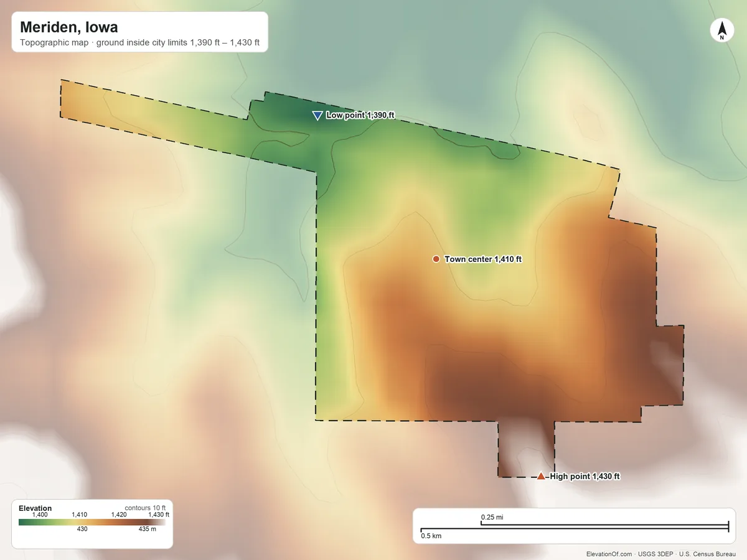Click the 'Town center 1,410 ft' label
Screen dimensions: 747x560
pos(483,259)
